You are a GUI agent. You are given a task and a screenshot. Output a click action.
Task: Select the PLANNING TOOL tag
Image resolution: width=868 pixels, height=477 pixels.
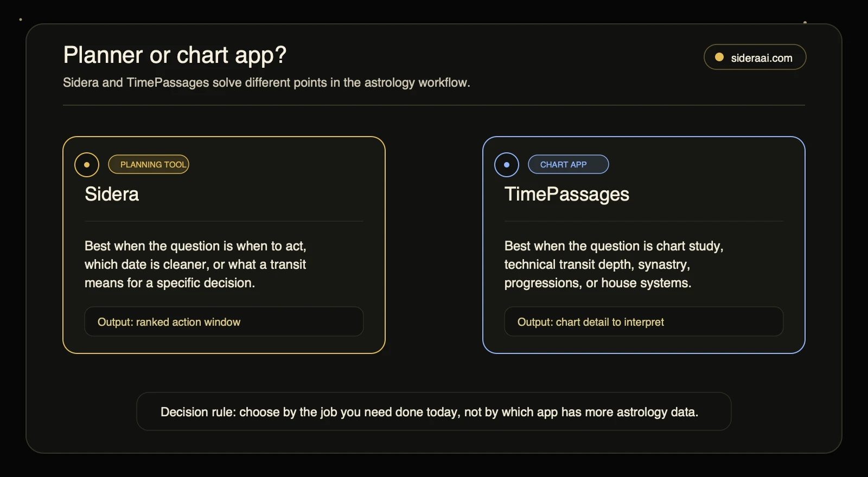pyautogui.click(x=149, y=164)
